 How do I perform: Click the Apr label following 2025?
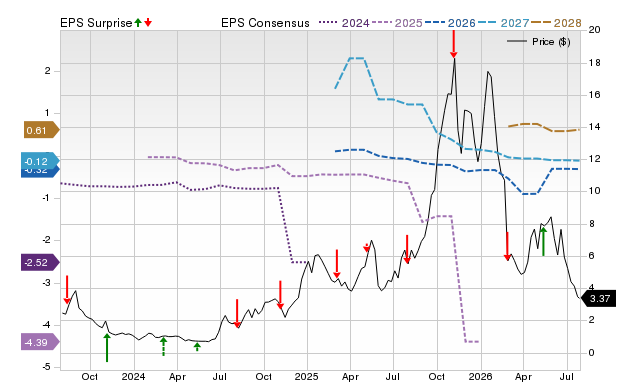(350, 376)
